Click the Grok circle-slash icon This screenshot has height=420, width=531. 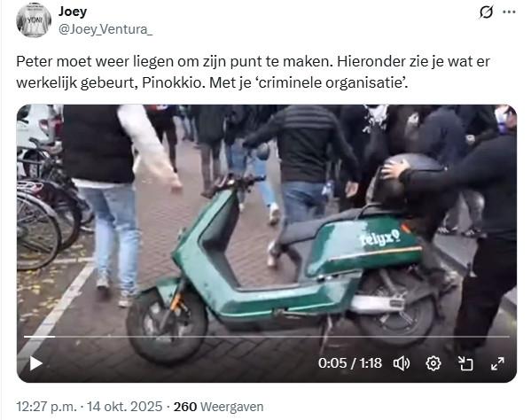[x=486, y=12]
